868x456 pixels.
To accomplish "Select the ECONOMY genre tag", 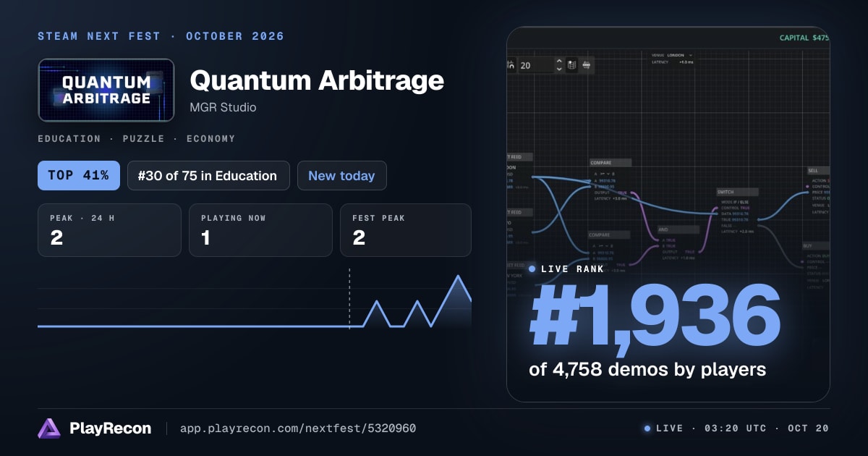I will 210,138.
